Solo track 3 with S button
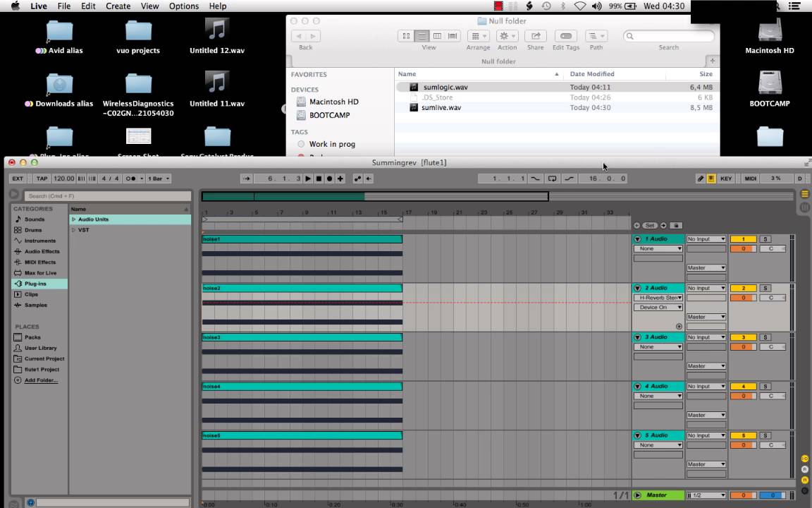The height and width of the screenshot is (508, 812). click(x=765, y=337)
